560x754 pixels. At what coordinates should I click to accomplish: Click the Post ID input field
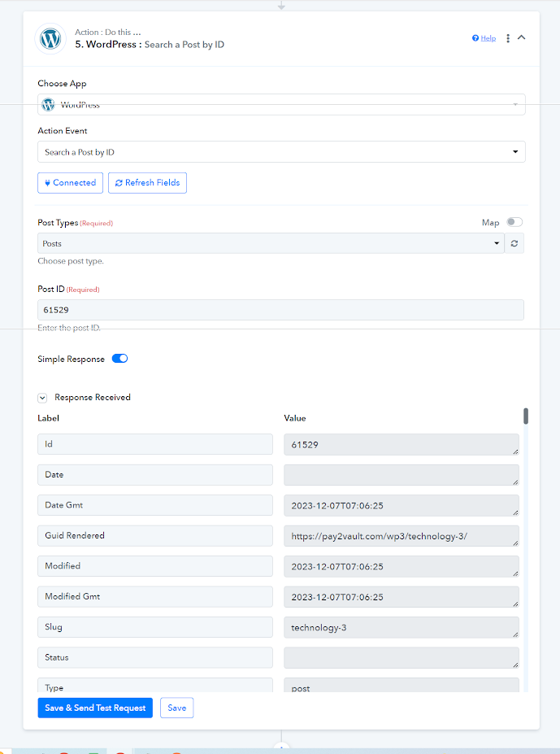point(280,310)
